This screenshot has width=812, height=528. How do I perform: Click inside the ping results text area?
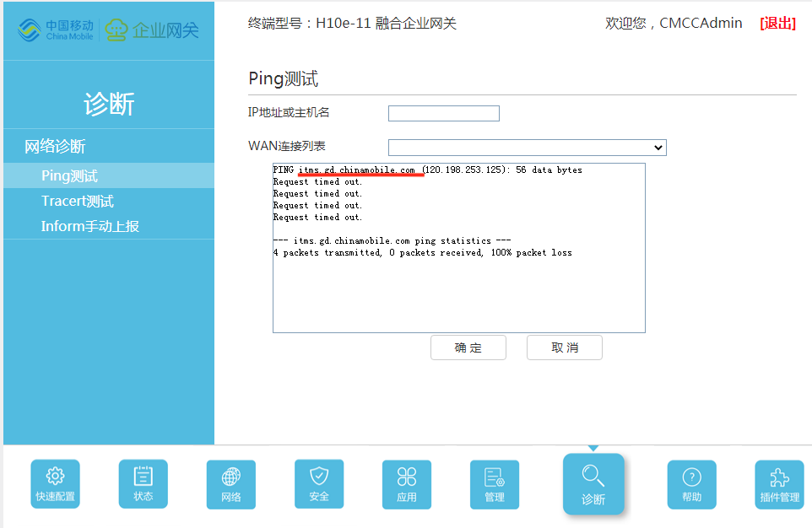(x=458, y=287)
